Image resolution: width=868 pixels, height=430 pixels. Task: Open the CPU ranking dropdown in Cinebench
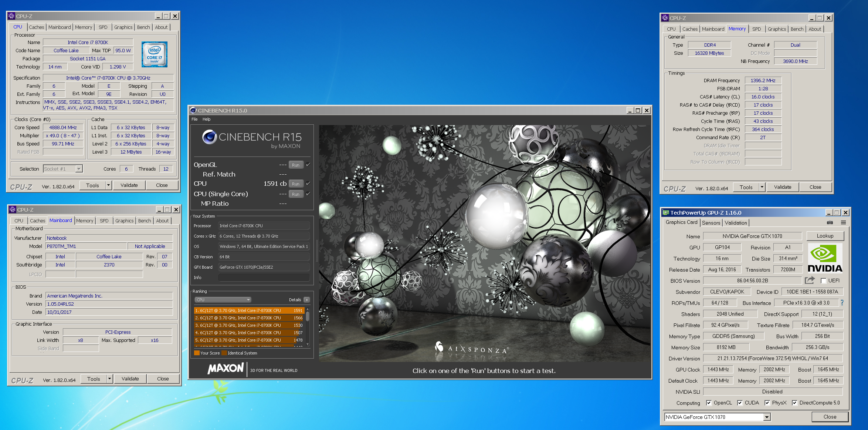click(223, 300)
